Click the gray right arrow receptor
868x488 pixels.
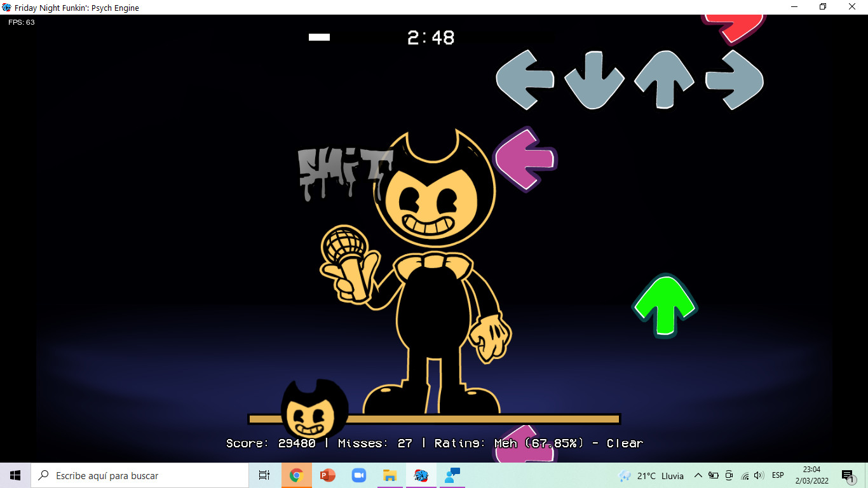point(735,80)
